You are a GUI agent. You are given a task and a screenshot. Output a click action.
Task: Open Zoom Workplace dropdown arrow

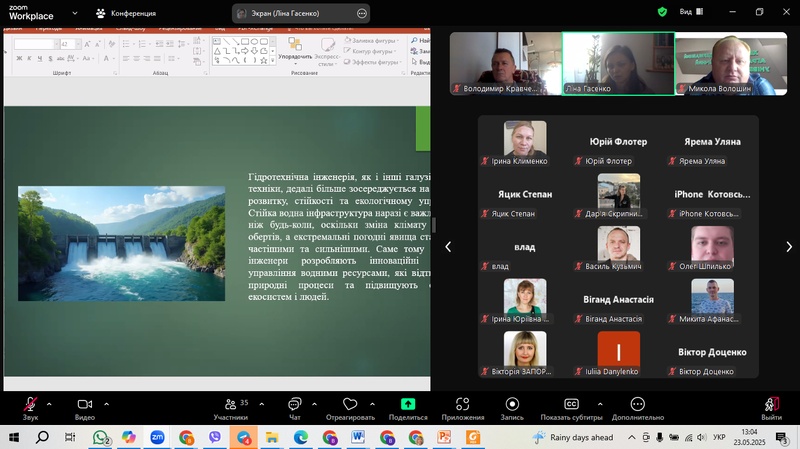[74, 13]
